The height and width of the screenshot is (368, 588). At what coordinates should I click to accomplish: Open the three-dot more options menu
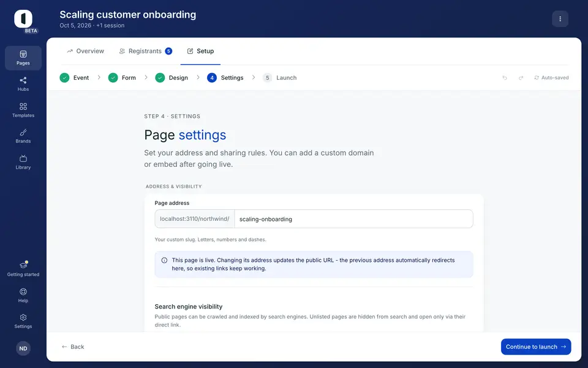pyautogui.click(x=560, y=19)
